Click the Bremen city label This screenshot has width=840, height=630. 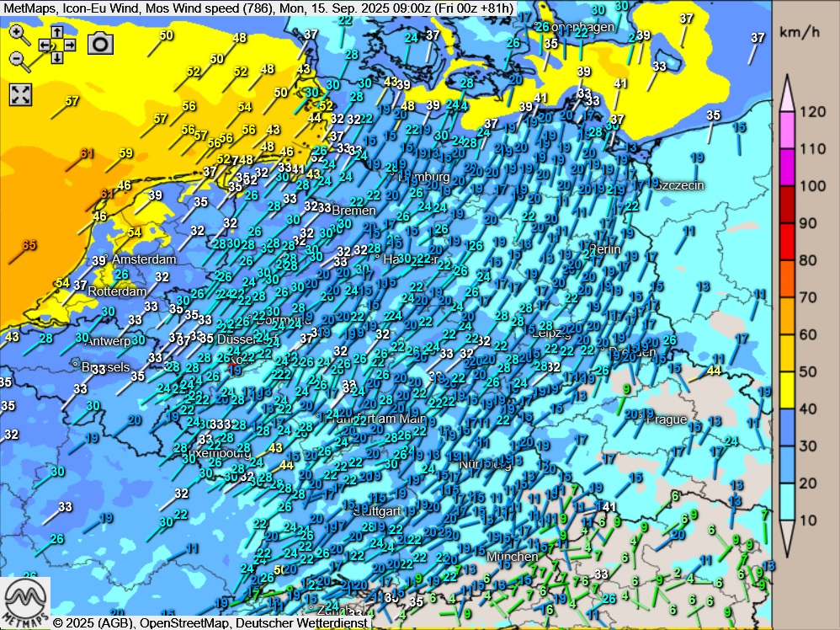(x=354, y=210)
